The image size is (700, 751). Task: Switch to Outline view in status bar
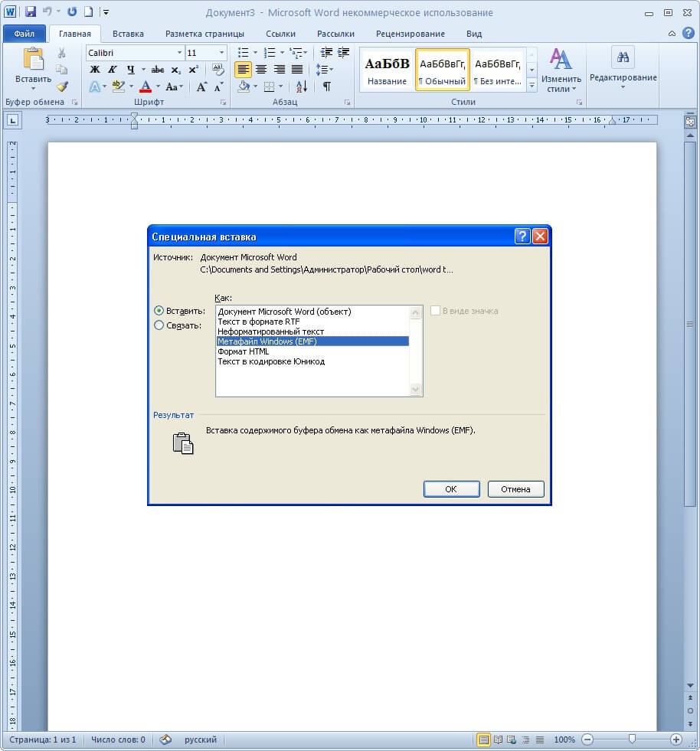[x=525, y=740]
